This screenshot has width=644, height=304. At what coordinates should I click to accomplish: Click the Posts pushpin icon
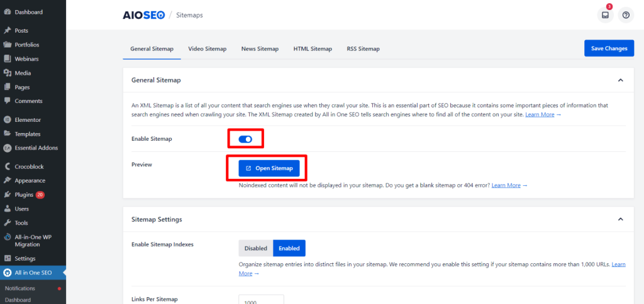[7, 31]
